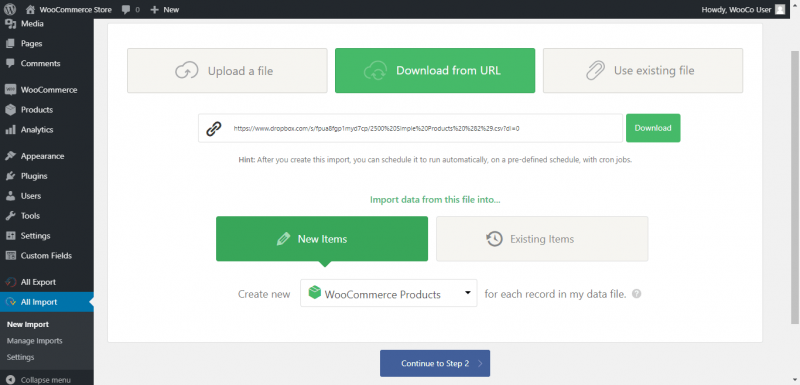Click the plus icon next to New
Image resolution: width=800 pixels, height=385 pixels.
pos(155,9)
